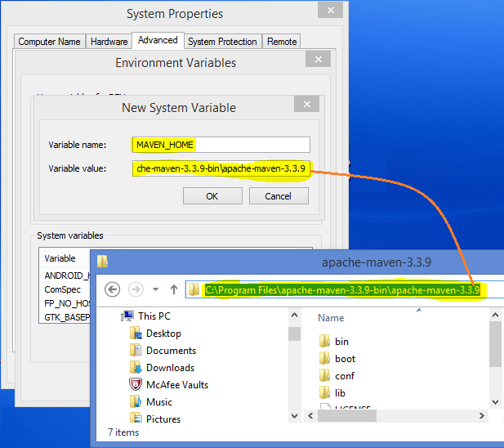Switch to the Computer Name tab
The image size is (504, 448).
coord(50,42)
